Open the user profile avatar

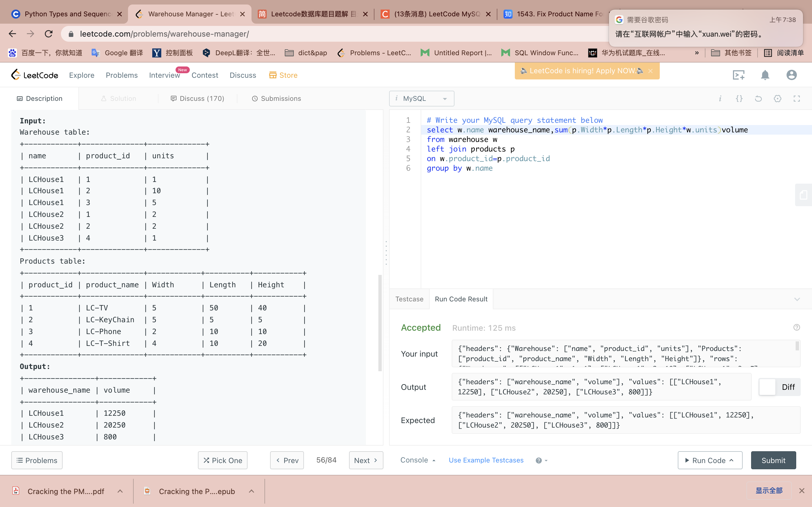791,75
